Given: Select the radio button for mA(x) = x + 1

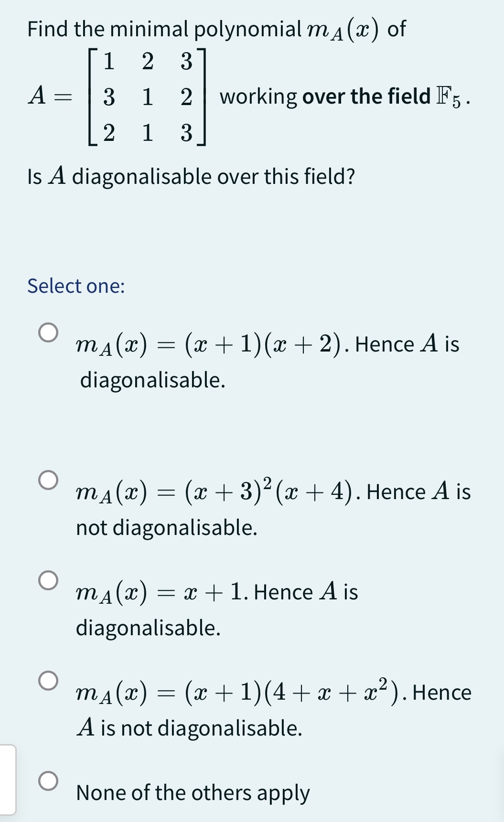Looking at the screenshot, I should coord(49,581).
